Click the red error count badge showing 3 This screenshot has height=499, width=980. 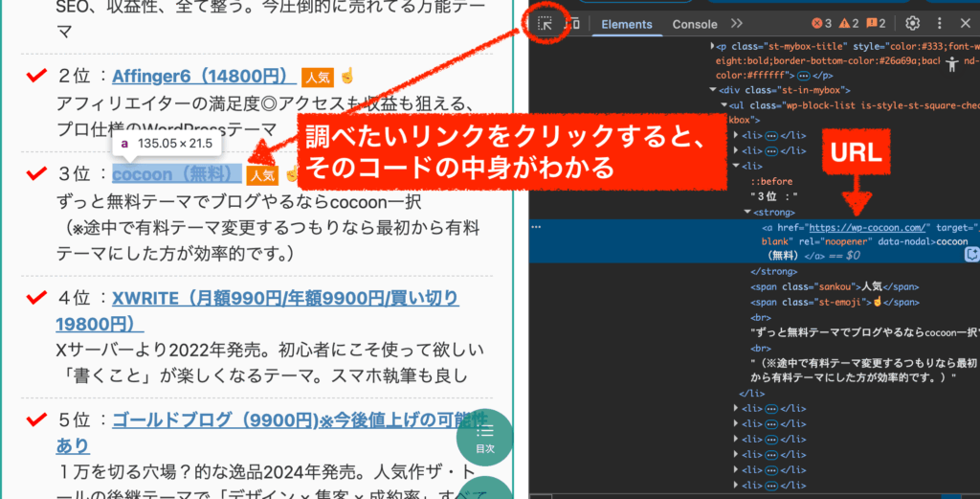pos(821,24)
